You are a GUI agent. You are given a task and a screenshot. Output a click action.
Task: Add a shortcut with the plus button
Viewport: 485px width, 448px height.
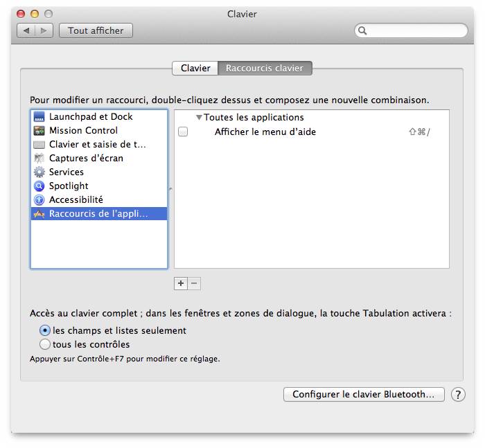point(181,283)
